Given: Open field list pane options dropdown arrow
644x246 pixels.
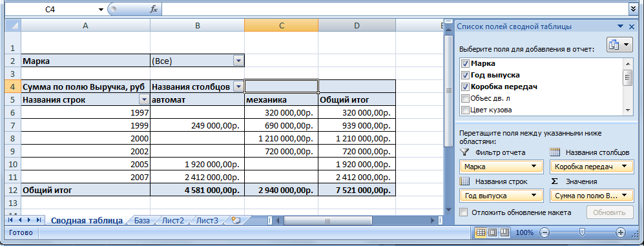Looking at the screenshot, I should tap(621, 26).
